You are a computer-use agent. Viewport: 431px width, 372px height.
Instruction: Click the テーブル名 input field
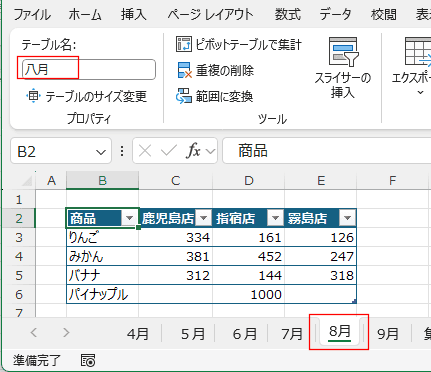pos(89,69)
